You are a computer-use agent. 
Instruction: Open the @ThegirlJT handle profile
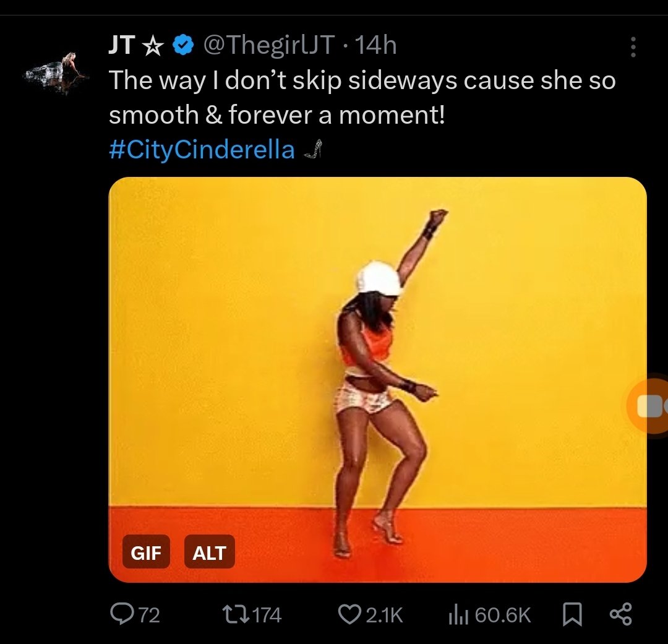[x=269, y=45]
